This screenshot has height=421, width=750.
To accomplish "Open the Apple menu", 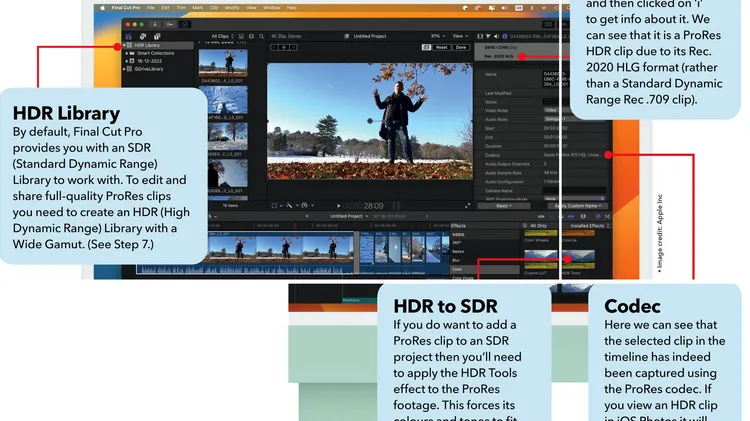I will [x=102, y=8].
